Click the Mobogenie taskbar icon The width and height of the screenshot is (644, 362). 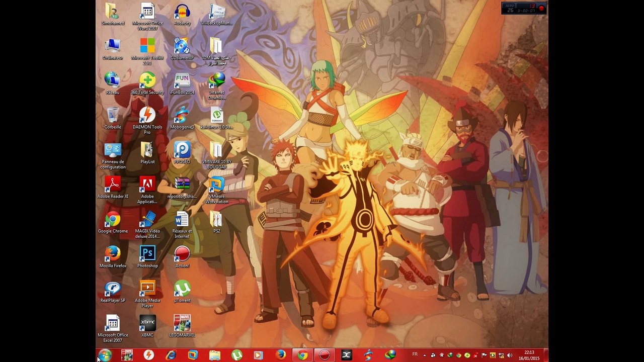368,355
